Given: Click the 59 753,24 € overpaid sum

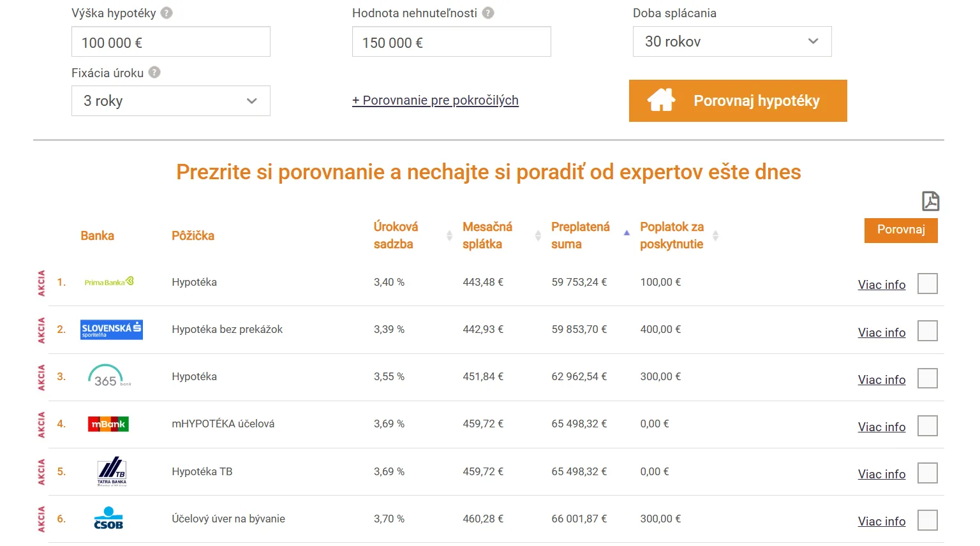Looking at the screenshot, I should point(579,282).
